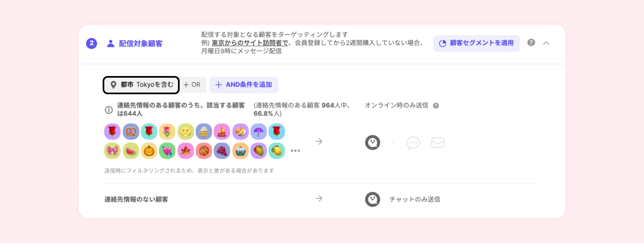Click the pretzel customer avatar
This screenshot has width=644, height=243.
[x=131, y=131]
